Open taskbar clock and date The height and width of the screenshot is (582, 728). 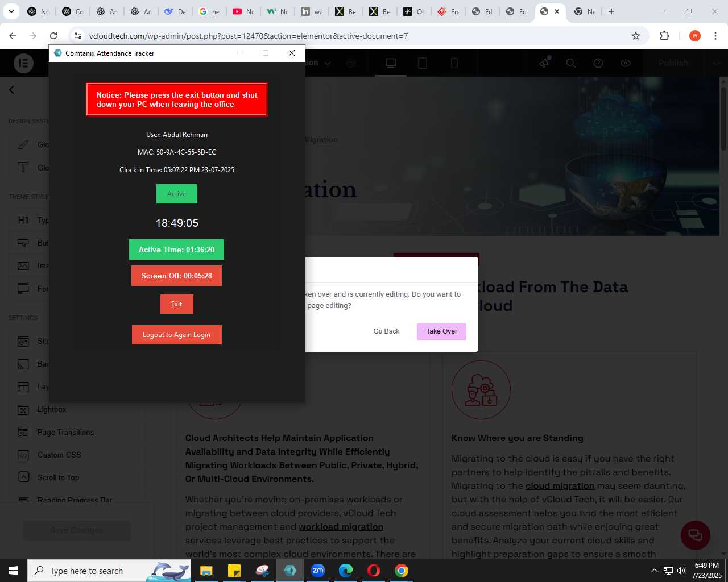[x=707, y=571]
